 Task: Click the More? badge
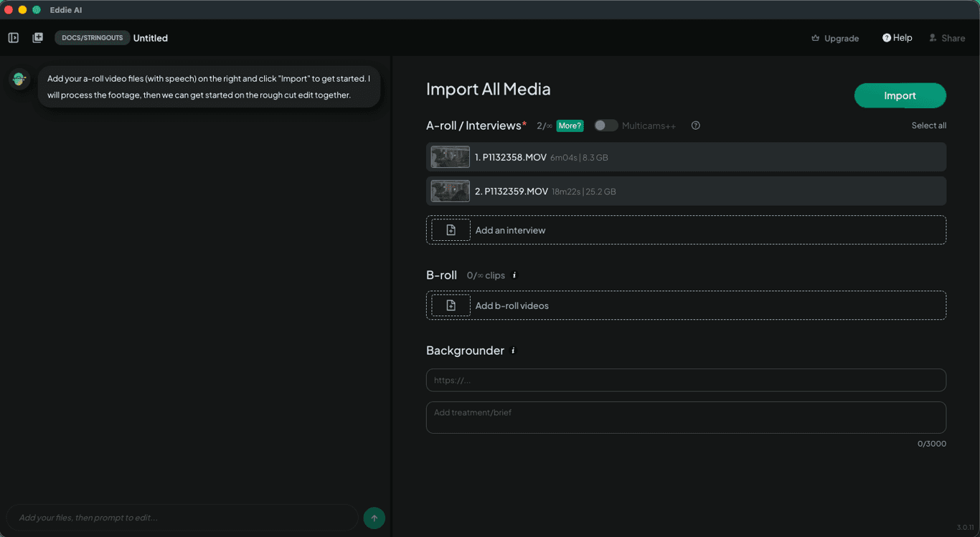(x=570, y=125)
